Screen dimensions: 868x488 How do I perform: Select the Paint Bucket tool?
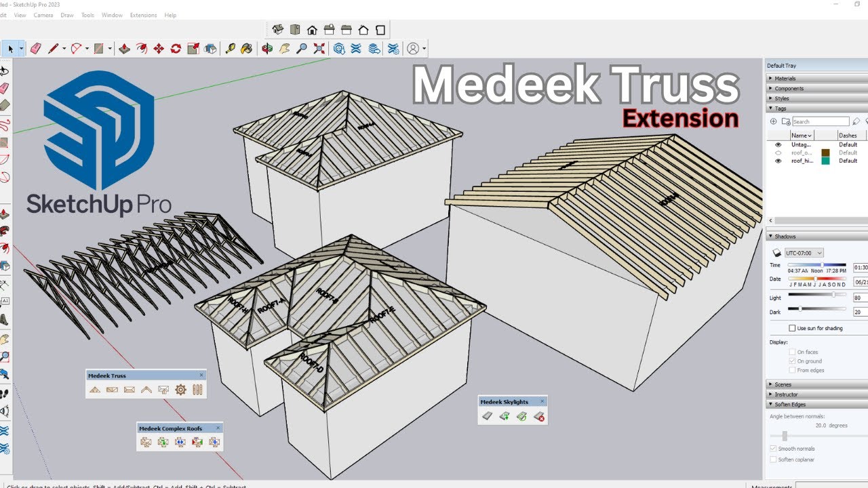[x=247, y=49]
